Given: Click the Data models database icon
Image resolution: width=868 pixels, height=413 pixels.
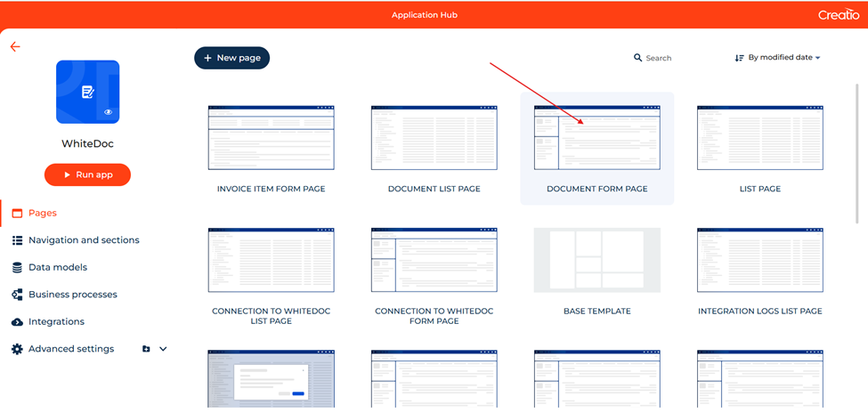Looking at the screenshot, I should coord(17,267).
